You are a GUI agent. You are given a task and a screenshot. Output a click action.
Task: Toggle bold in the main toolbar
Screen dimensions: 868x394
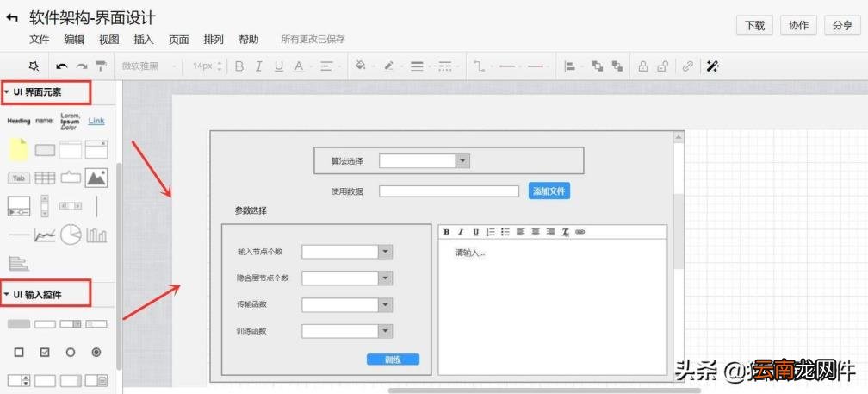click(239, 66)
